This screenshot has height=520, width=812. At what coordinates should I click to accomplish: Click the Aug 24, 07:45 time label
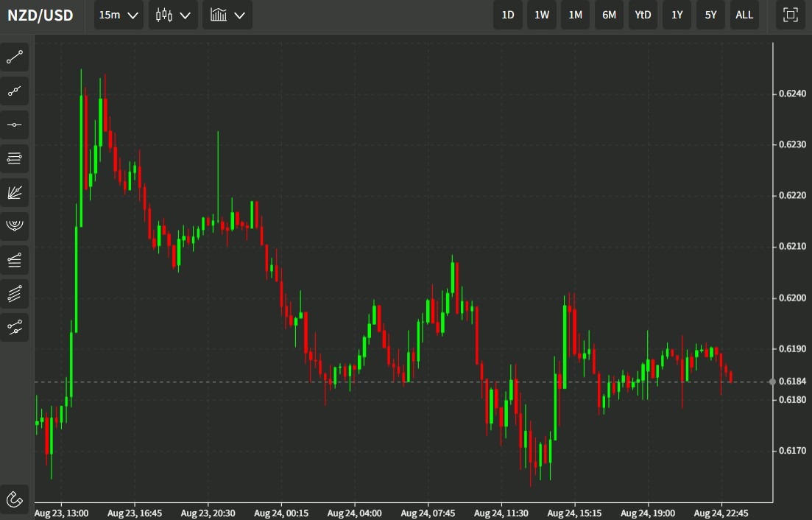pyautogui.click(x=428, y=513)
